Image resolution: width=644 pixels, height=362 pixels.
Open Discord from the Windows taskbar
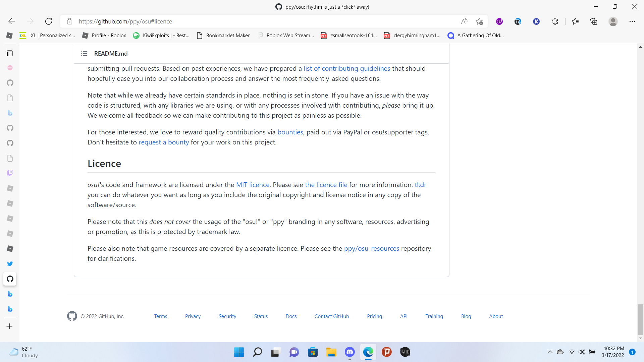(x=350, y=352)
